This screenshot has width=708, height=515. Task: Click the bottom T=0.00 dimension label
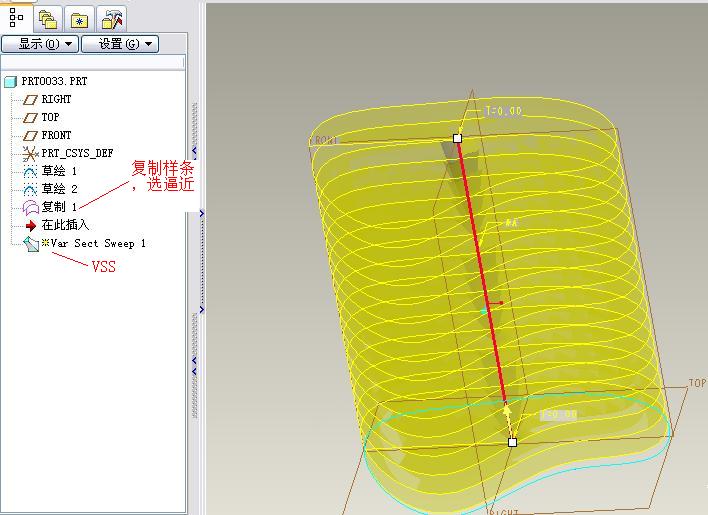(559, 414)
